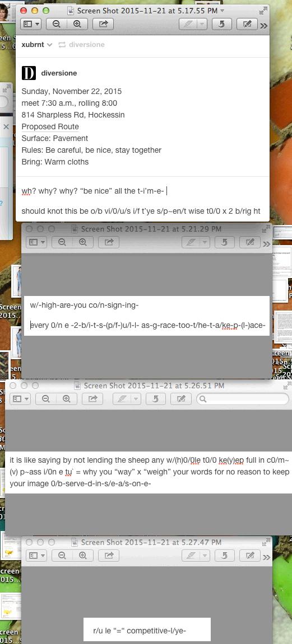Show markup toolbar in 5.27.47 PM window
The width and height of the screenshot is (292, 644).
pos(249,556)
